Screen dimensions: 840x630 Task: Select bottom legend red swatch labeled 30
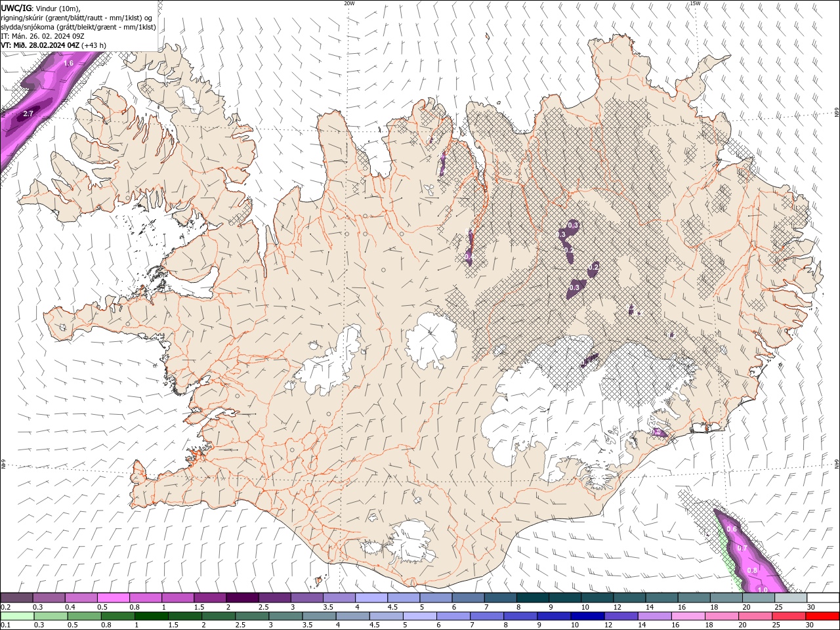point(822,616)
